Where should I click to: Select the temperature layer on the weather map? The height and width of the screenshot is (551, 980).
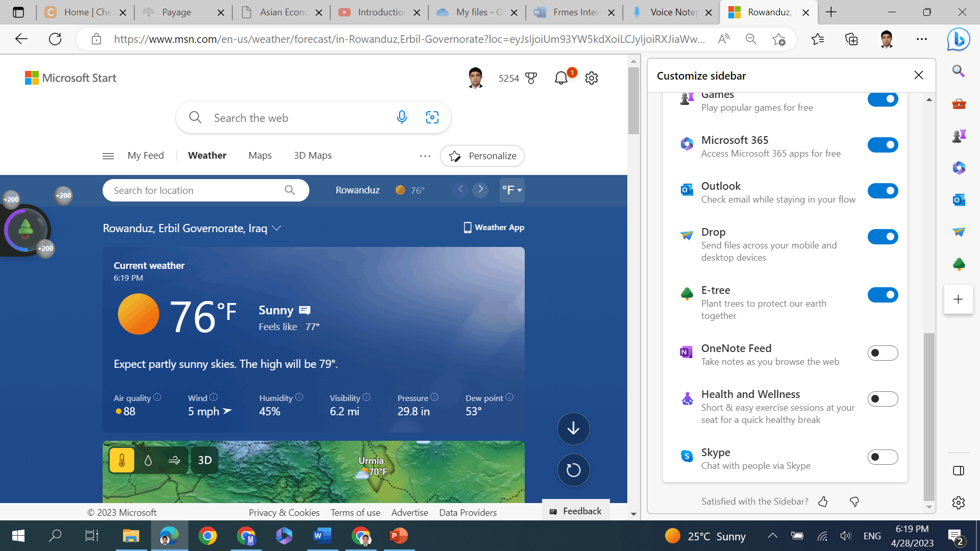point(121,460)
